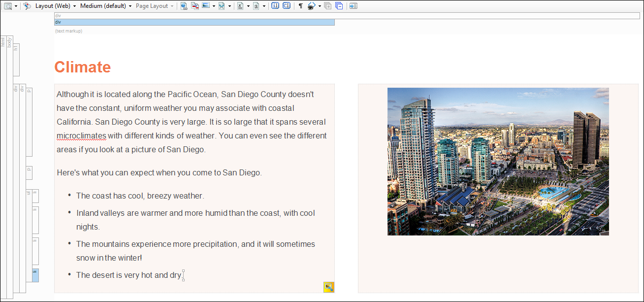Click the (text markup) label
Image resolution: width=644 pixels, height=302 pixels.
click(68, 31)
